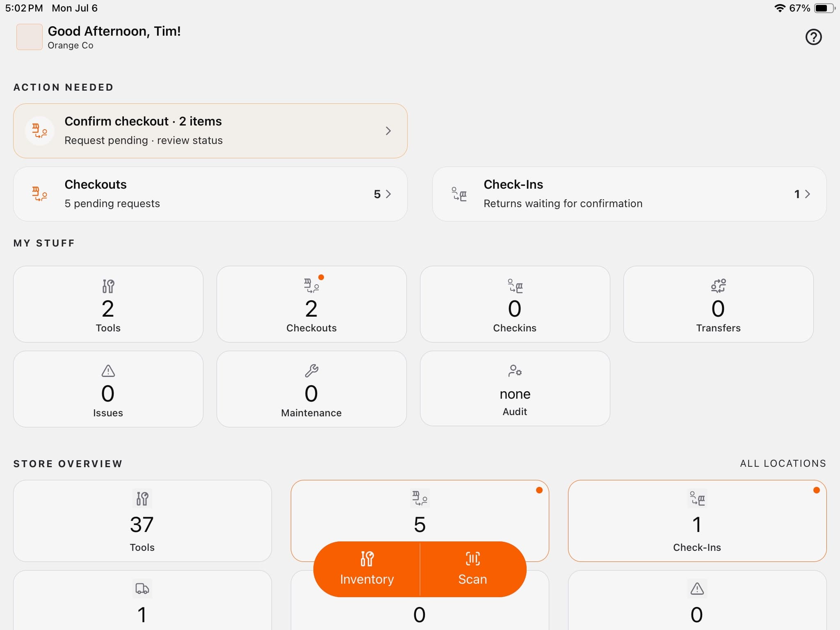
Task: Change the All Locations filter
Action: point(783,463)
